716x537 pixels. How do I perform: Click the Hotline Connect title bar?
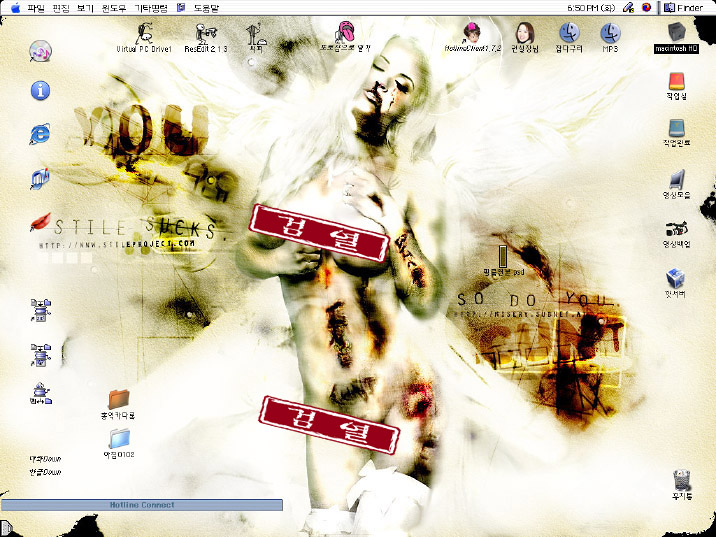[141, 505]
